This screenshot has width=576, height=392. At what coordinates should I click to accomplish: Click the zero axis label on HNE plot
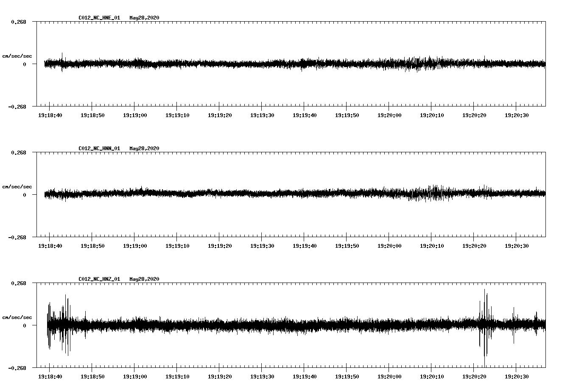pos(24,64)
